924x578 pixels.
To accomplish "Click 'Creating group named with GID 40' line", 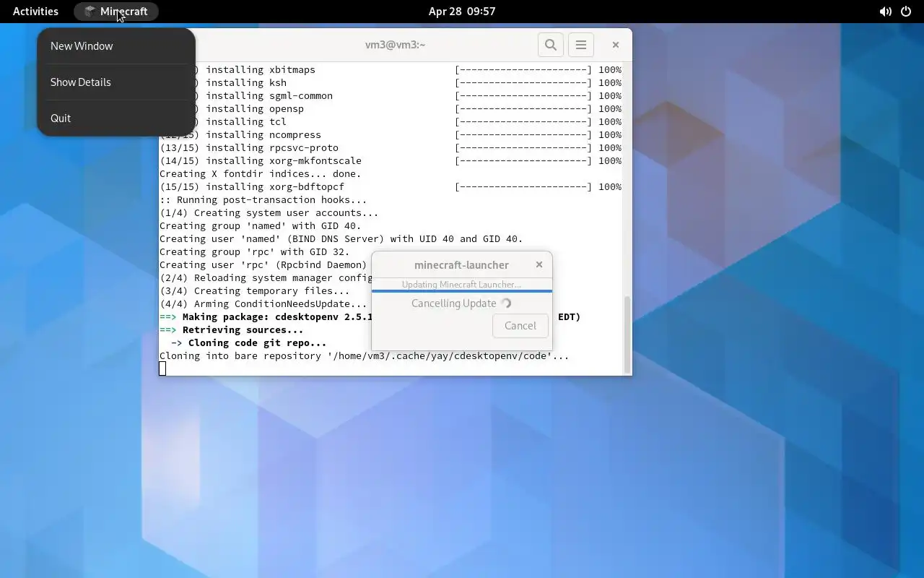I will (261, 226).
